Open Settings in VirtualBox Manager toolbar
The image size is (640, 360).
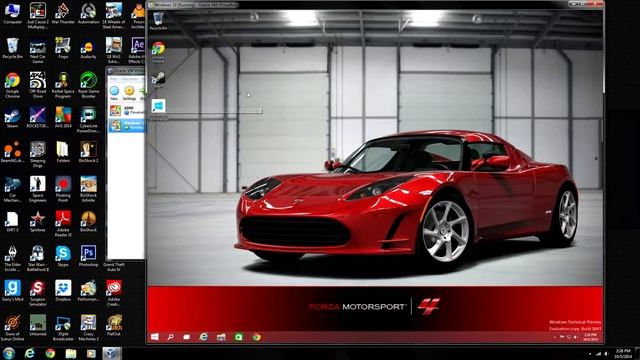tap(129, 93)
